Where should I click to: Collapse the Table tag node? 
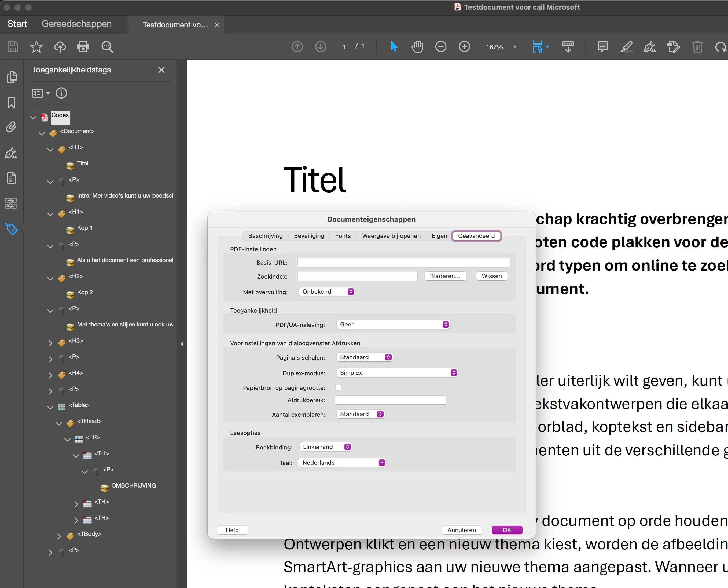(50, 407)
